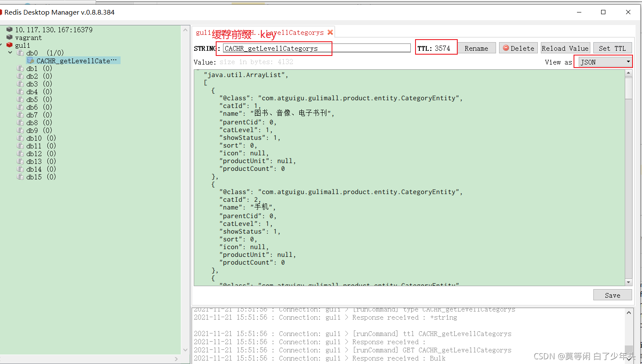The width and height of the screenshot is (642, 364).
Task: Click the db0 database icon
Action: coord(20,53)
